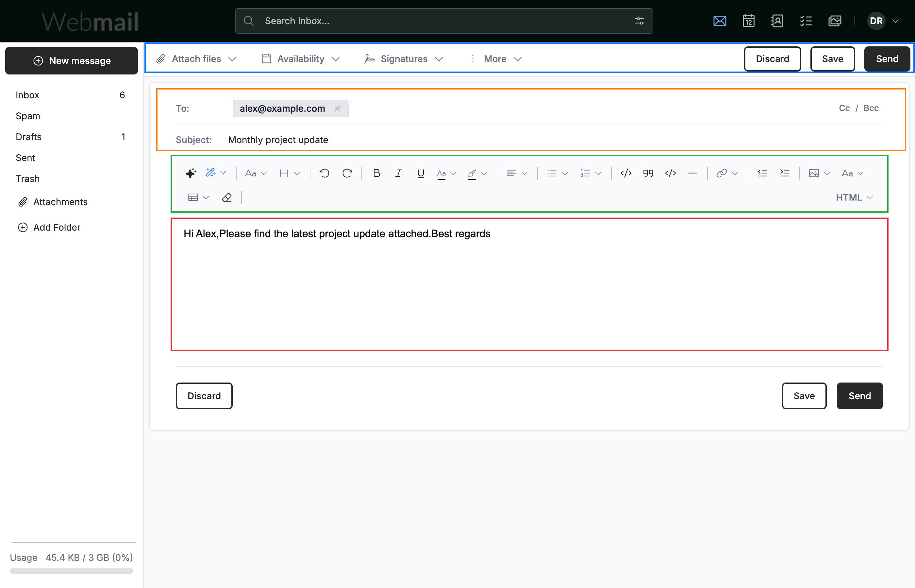Image resolution: width=915 pixels, height=588 pixels.
Task: Undo the last edit
Action: coord(324,173)
